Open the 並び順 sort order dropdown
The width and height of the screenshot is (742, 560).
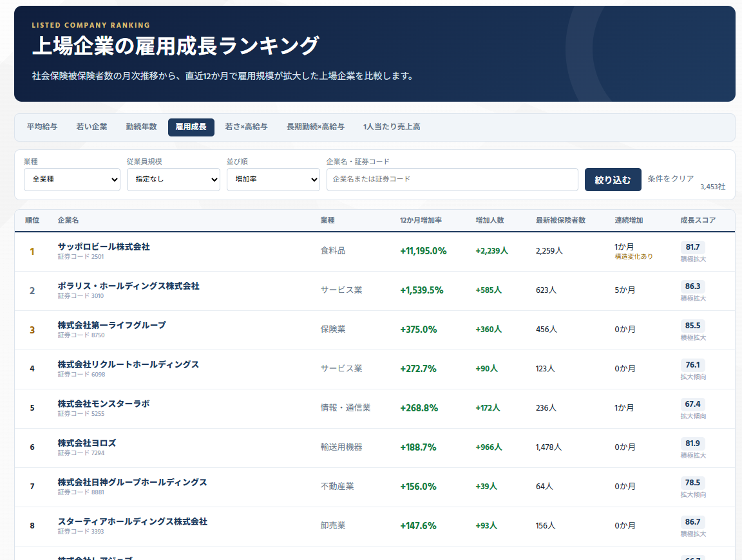[x=273, y=180]
